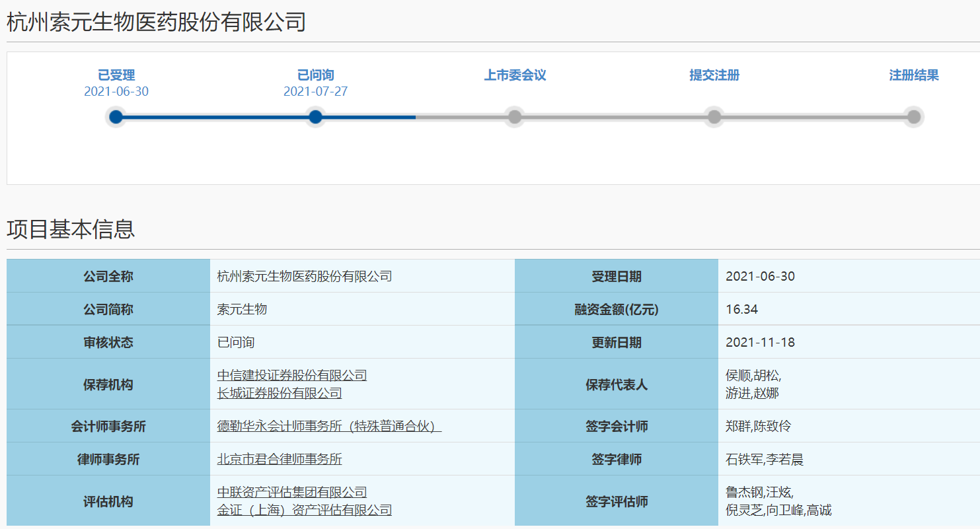
Task: Click the 倪灵芝,向卫峰,高诚 appraisers text
Action: tap(778, 511)
